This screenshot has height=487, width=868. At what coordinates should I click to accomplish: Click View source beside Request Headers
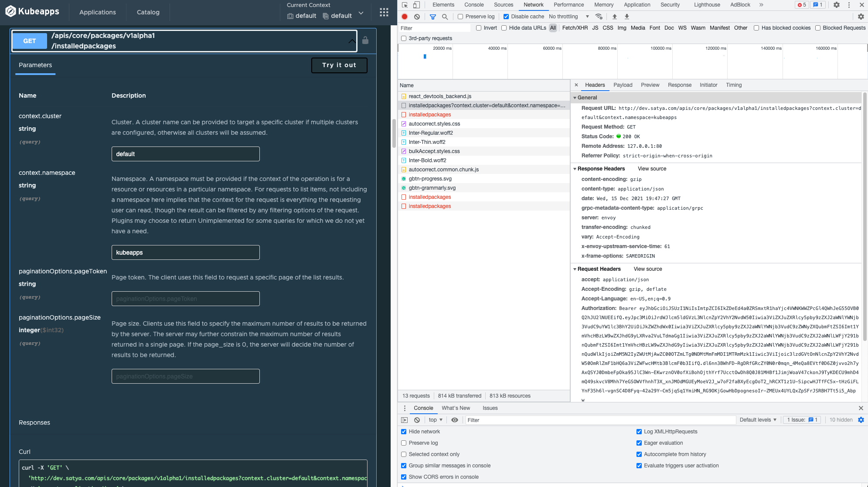click(x=647, y=269)
